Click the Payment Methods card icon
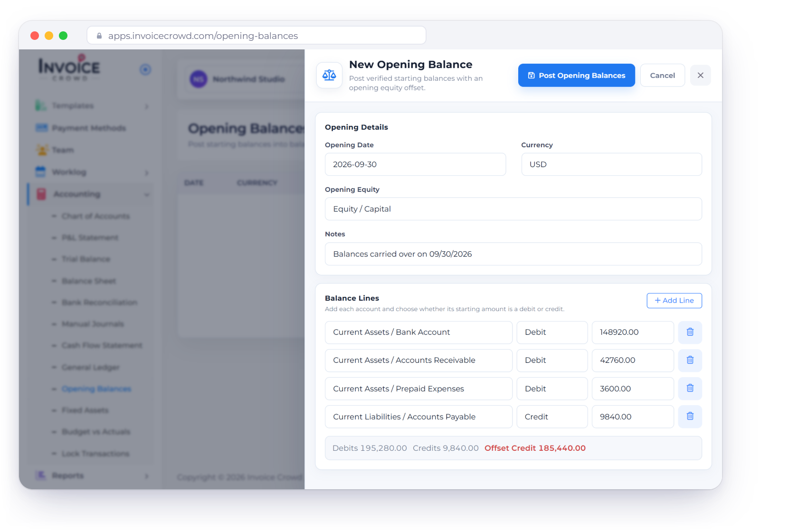The image size is (798, 532). click(x=41, y=128)
